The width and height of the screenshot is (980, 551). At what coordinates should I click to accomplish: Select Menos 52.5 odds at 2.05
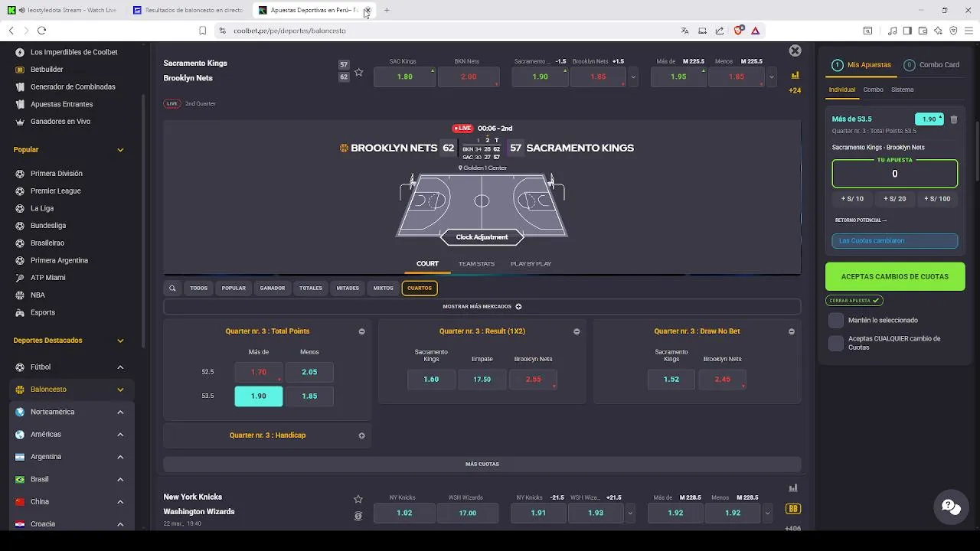tap(309, 372)
